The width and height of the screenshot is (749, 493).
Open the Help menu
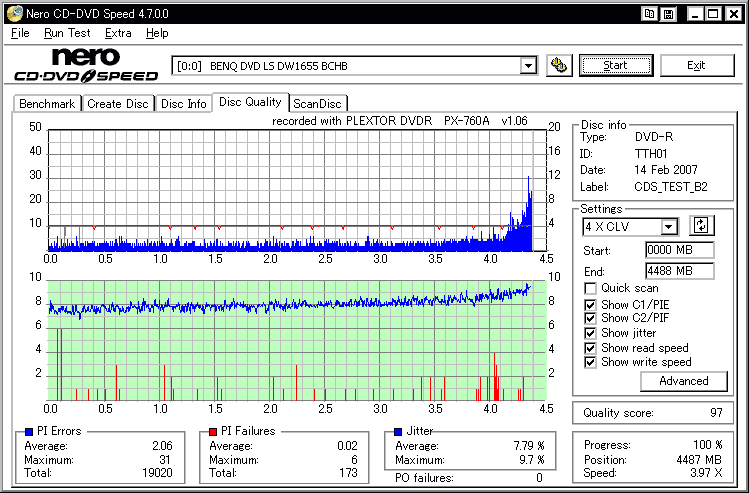pos(157,33)
